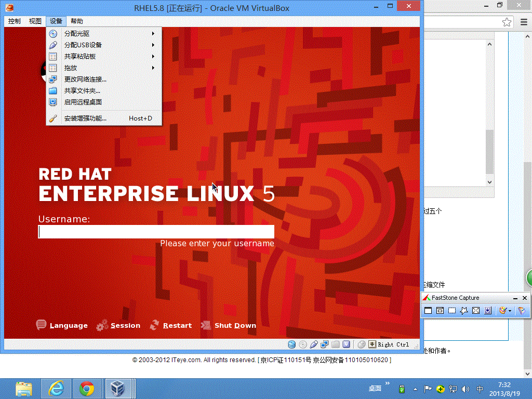532x399 pixels.
Task: Open the browser hamburger menu
Action: 524,22
